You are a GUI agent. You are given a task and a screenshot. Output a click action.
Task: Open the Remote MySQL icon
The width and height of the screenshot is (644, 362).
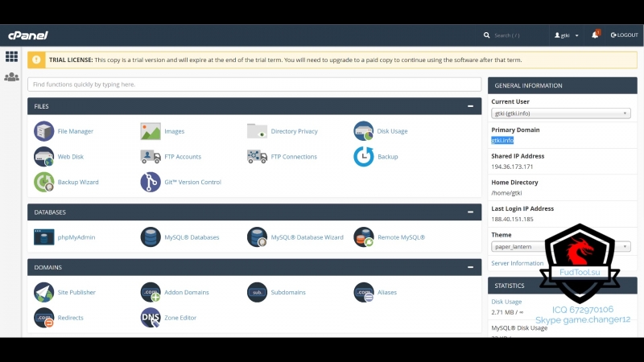click(x=364, y=237)
